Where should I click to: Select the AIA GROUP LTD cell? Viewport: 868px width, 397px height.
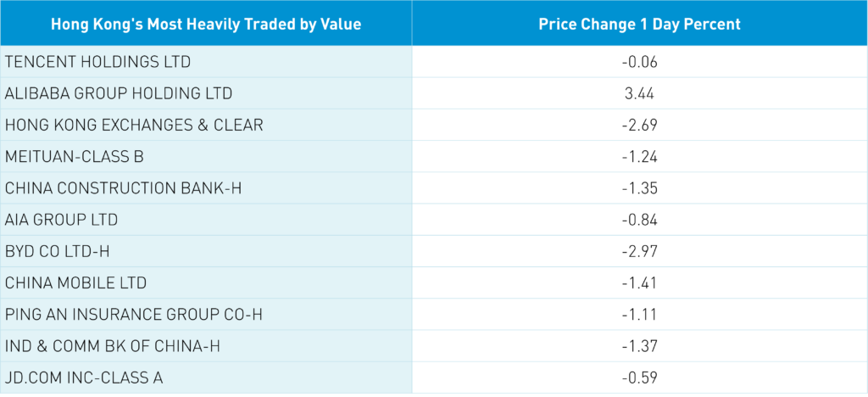pyautogui.click(x=61, y=220)
